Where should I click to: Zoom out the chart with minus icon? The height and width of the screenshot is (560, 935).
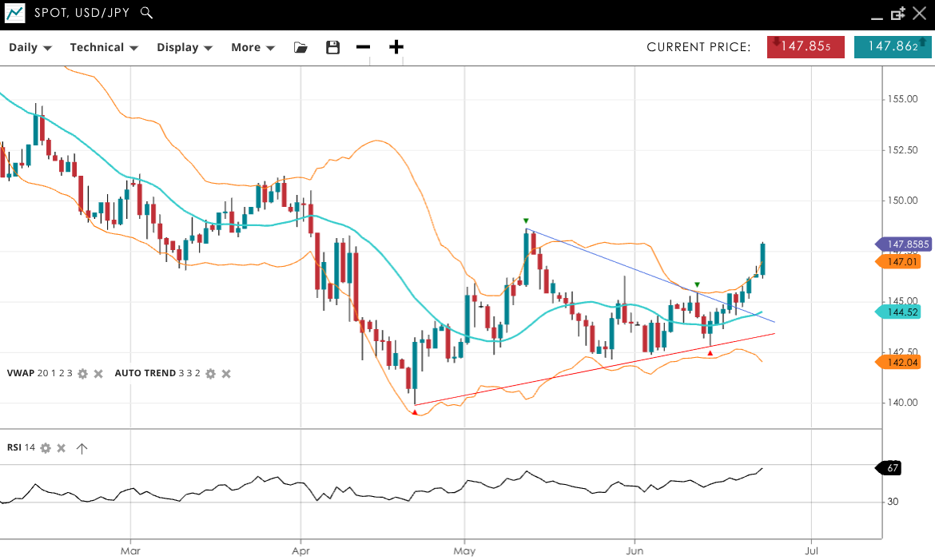tap(364, 47)
